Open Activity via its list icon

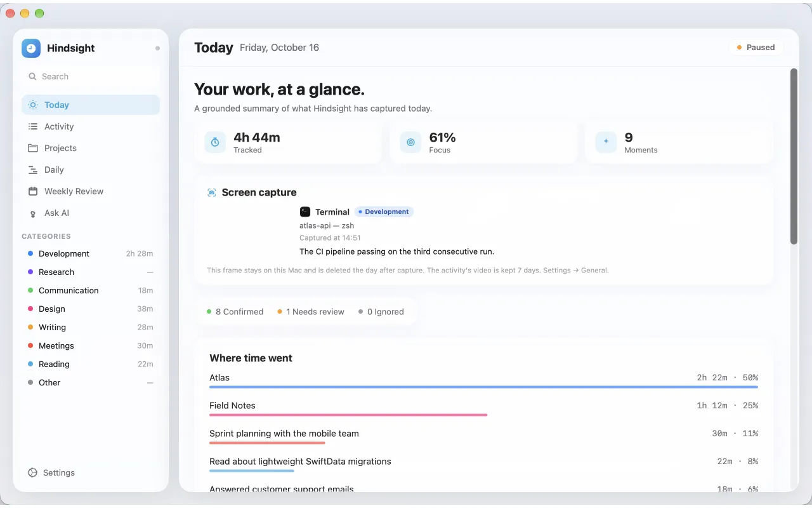pos(33,126)
